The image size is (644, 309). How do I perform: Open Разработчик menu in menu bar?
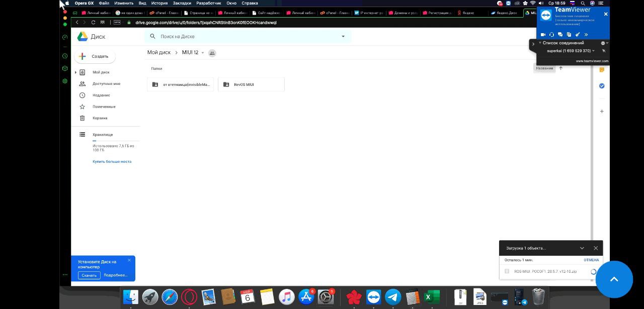point(209,3)
